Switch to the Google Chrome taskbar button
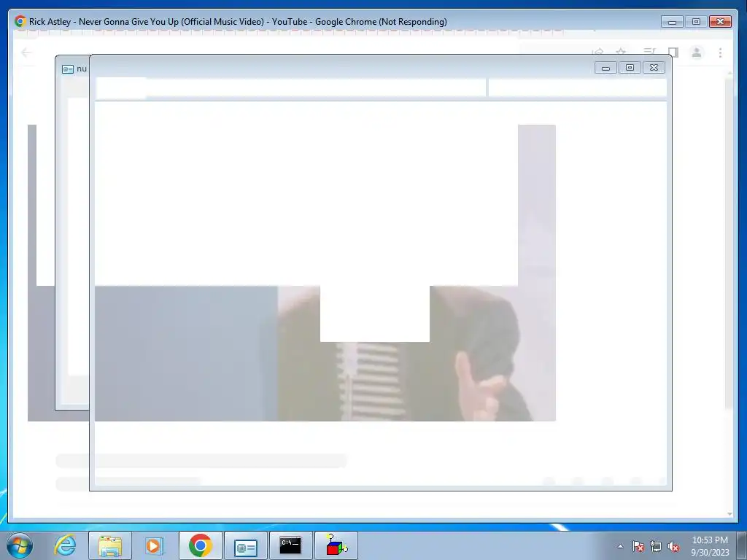The height and width of the screenshot is (560, 747). tap(201, 545)
